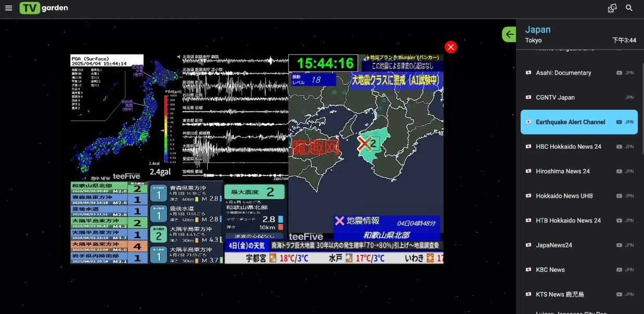644x314 pixels.
Task: Click Japan flag next to HBC Hokkaido News 24
Action: (528, 147)
